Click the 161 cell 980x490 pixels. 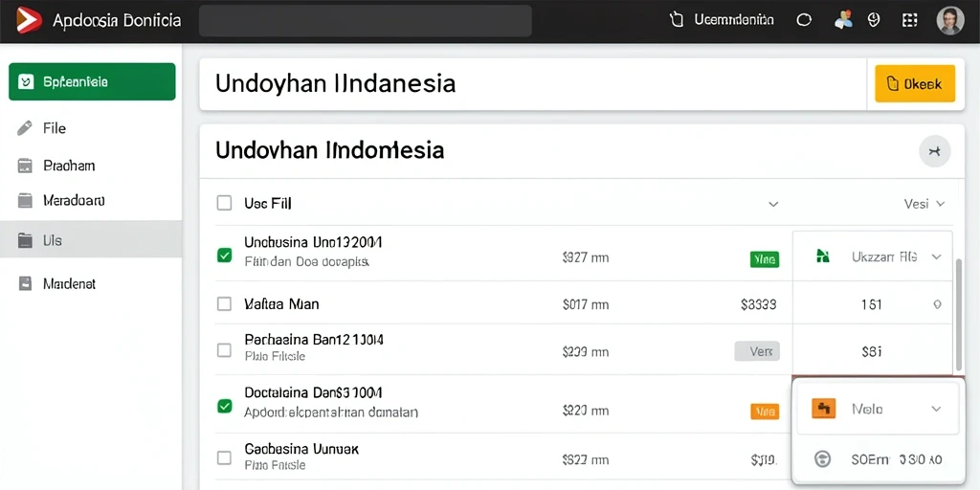[x=871, y=304]
